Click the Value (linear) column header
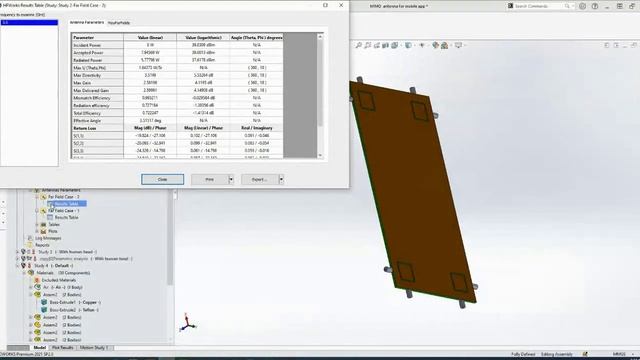Screen dimensions: 640x360 tap(150, 37)
